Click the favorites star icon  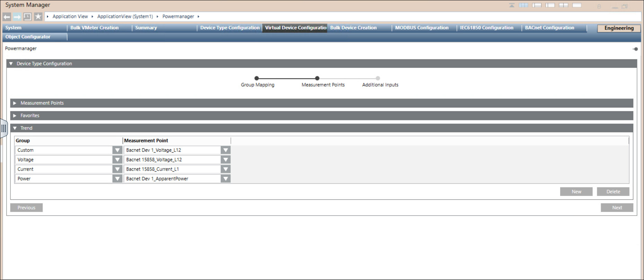pos(38,17)
